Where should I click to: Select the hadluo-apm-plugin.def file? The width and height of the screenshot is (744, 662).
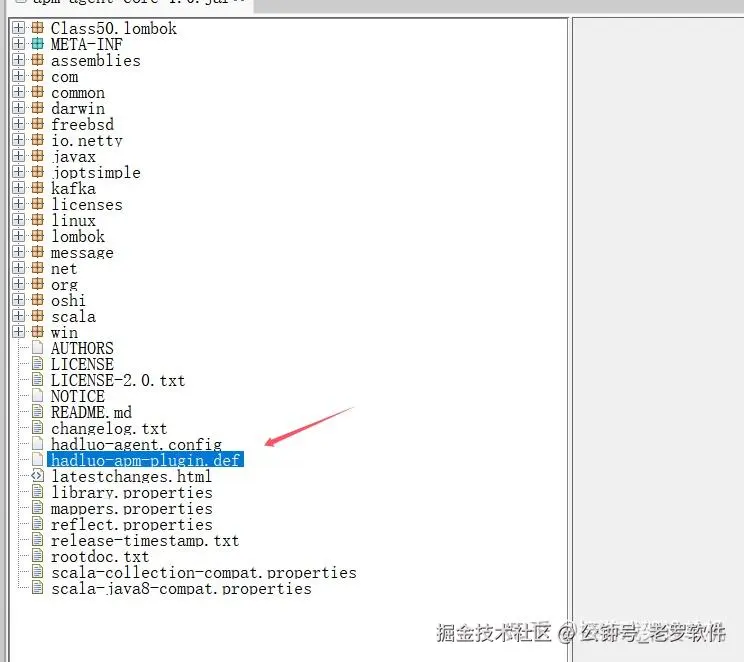click(145, 460)
